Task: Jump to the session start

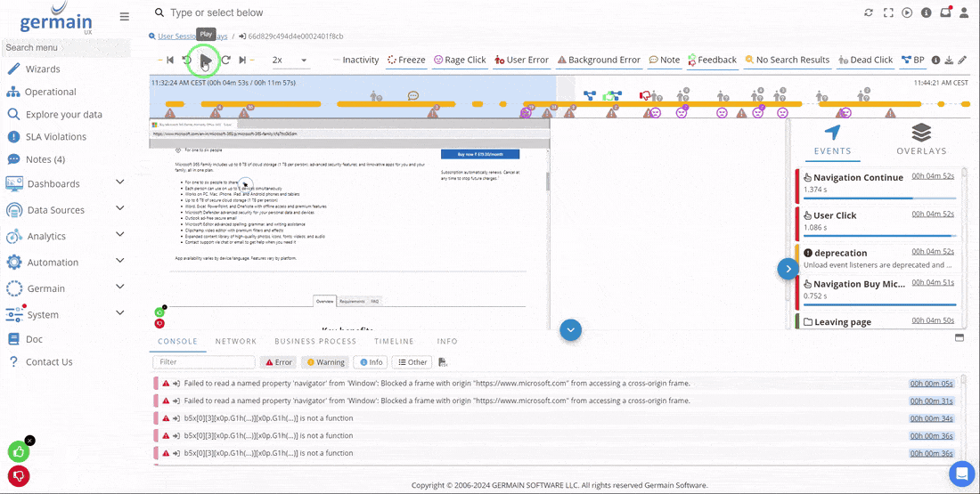Action: coord(169,60)
